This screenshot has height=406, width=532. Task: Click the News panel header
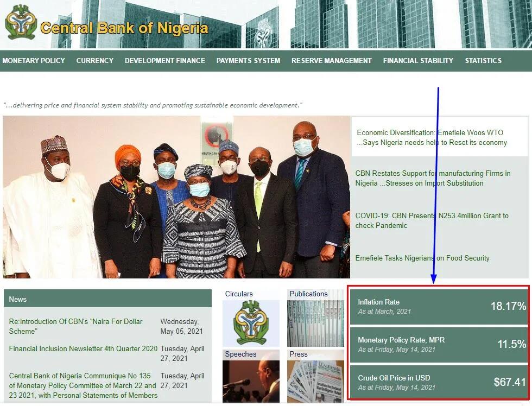tap(107, 299)
